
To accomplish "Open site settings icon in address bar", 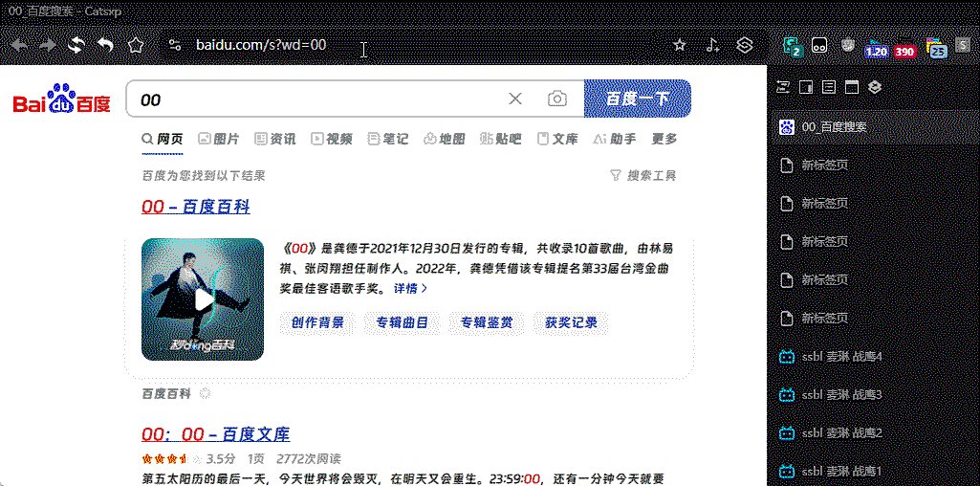I will tap(175, 45).
